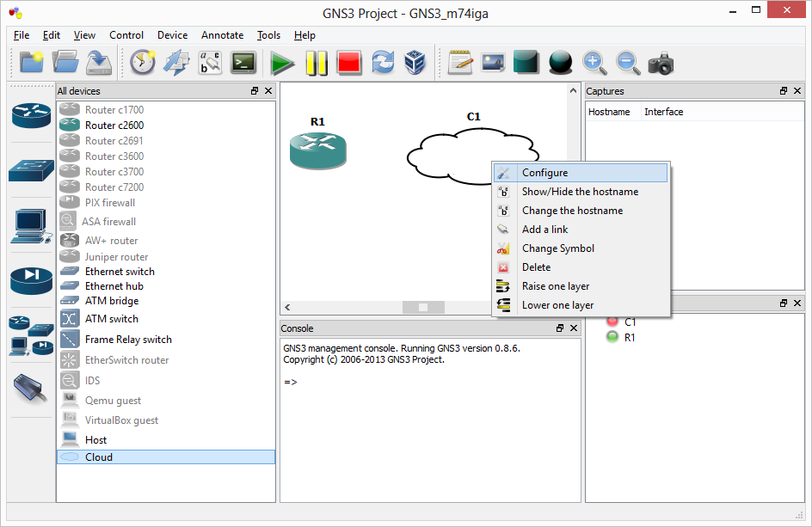The height and width of the screenshot is (527, 812).
Task: Open the File menu
Action: [x=22, y=35]
